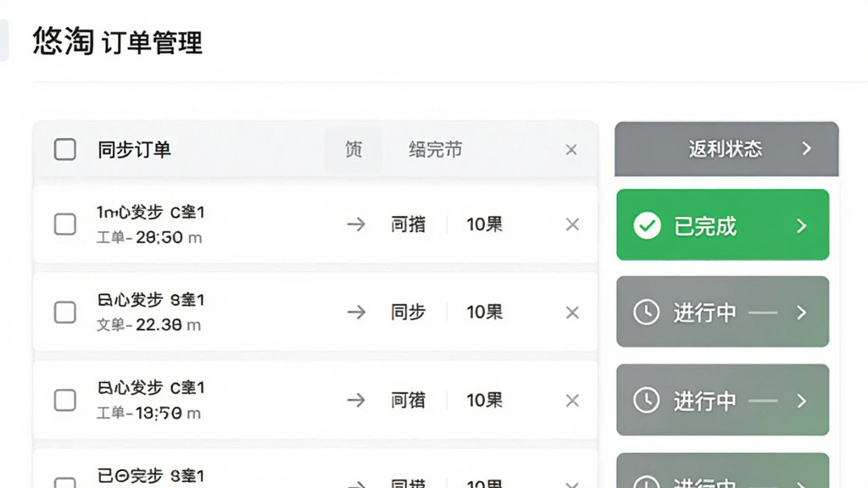Image resolution: width=868 pixels, height=488 pixels.
Task: Click the 10果 value in row 工单-28:50 m
Action: tap(484, 224)
